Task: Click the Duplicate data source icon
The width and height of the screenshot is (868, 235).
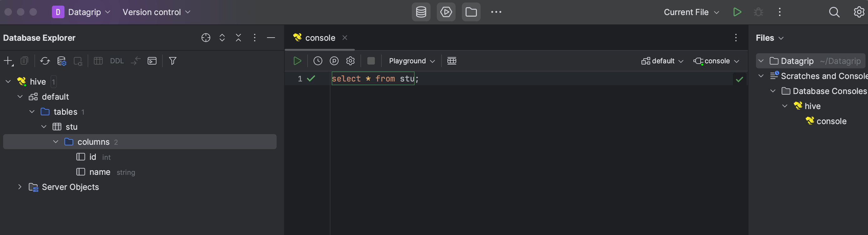Action: [x=24, y=61]
